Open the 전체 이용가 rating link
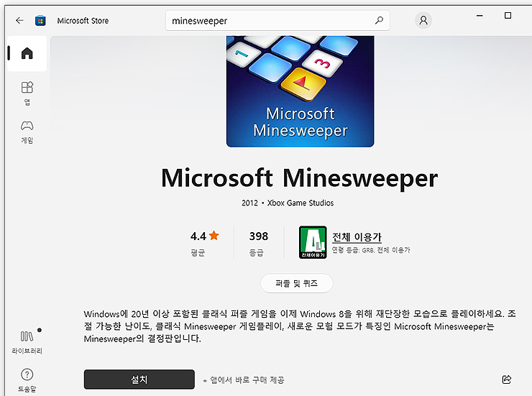This screenshot has width=532, height=396. [x=357, y=236]
